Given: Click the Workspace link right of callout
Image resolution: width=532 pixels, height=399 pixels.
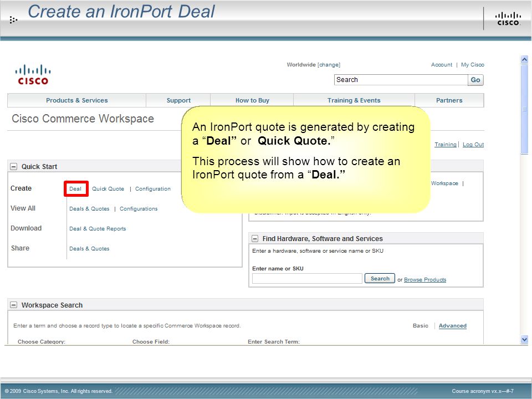Looking at the screenshot, I should pyautogui.click(x=444, y=183).
